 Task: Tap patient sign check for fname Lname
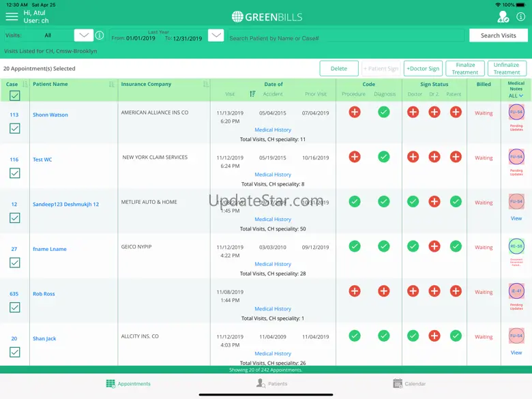click(x=456, y=246)
